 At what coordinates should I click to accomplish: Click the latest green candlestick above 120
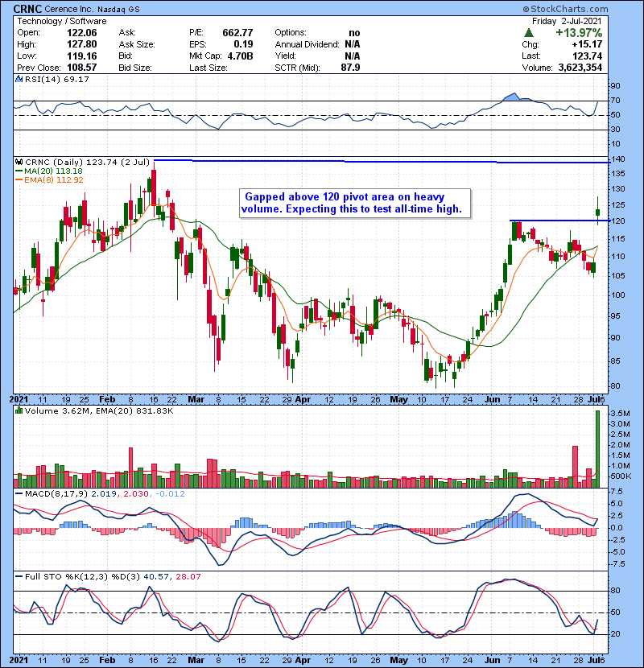click(598, 212)
